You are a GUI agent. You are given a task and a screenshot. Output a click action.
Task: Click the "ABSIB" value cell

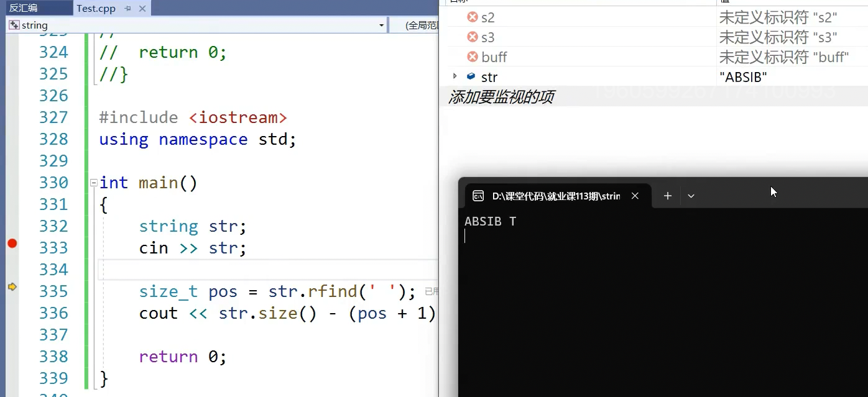tap(743, 77)
